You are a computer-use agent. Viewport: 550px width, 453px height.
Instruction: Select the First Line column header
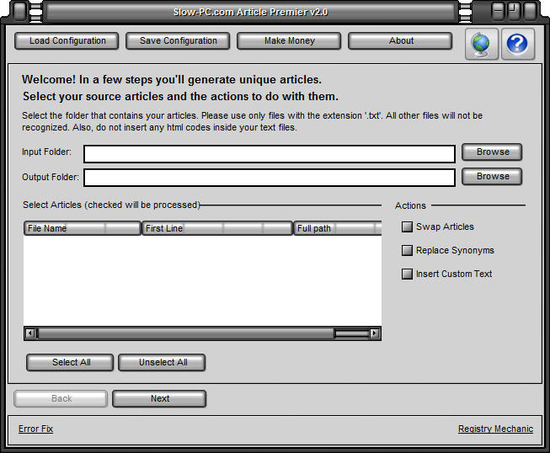217,228
